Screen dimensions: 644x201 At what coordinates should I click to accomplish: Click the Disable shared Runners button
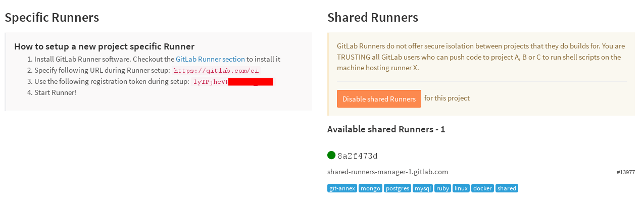379,99
